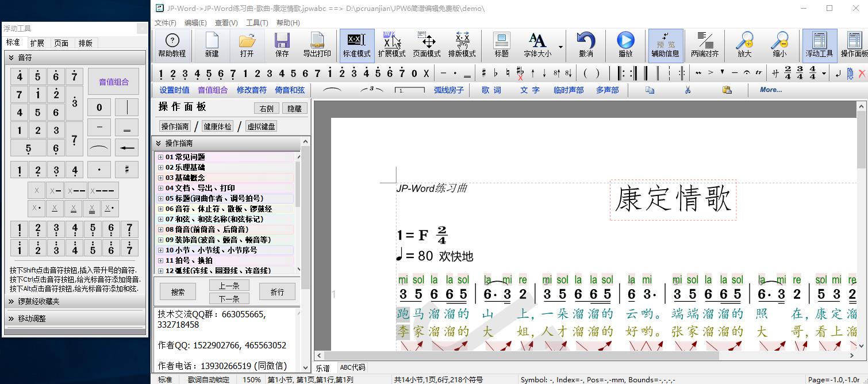Click the 搜索 search button
Viewport: 868px width, 384px height.
177,291
